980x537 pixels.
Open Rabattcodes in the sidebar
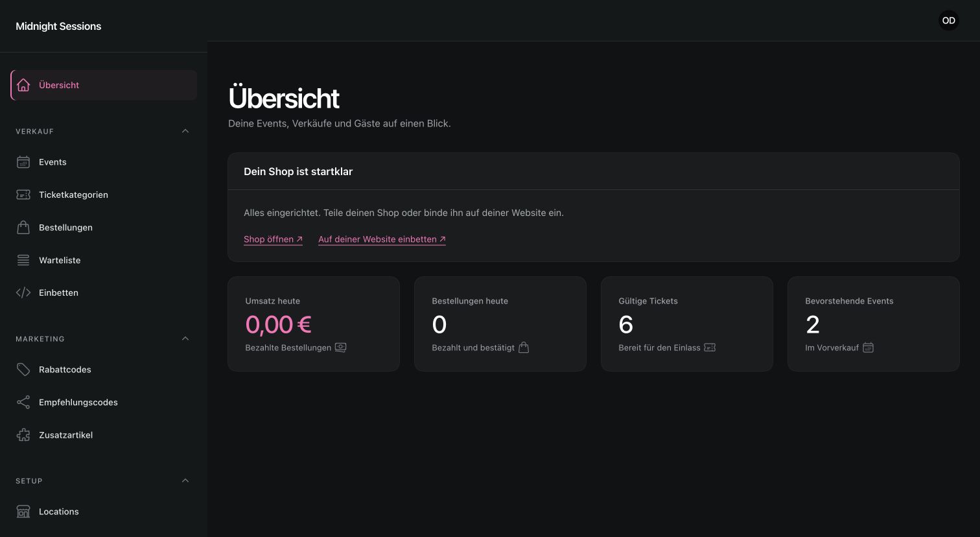tap(104, 370)
